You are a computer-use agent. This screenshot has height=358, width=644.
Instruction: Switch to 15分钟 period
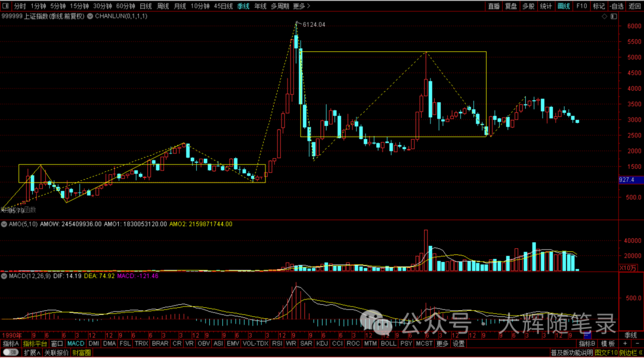click(x=79, y=6)
